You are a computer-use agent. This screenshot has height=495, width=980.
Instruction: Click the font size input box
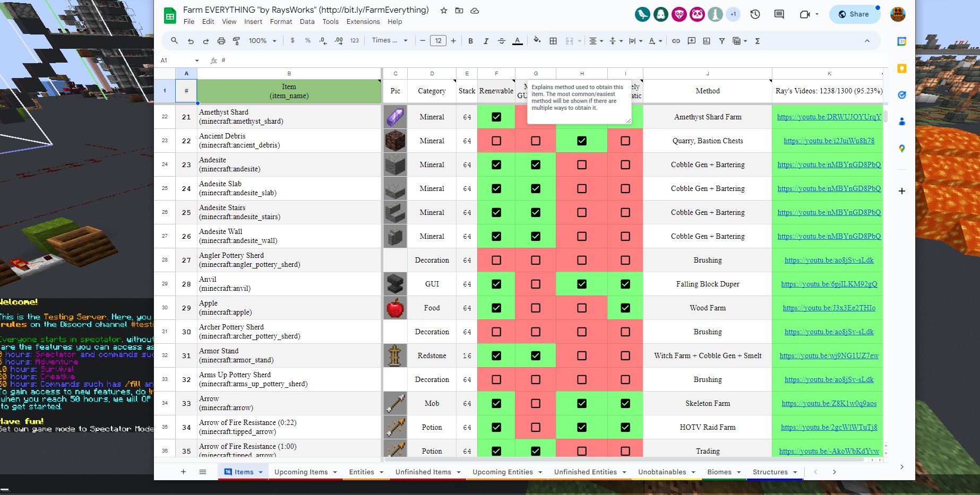click(438, 41)
